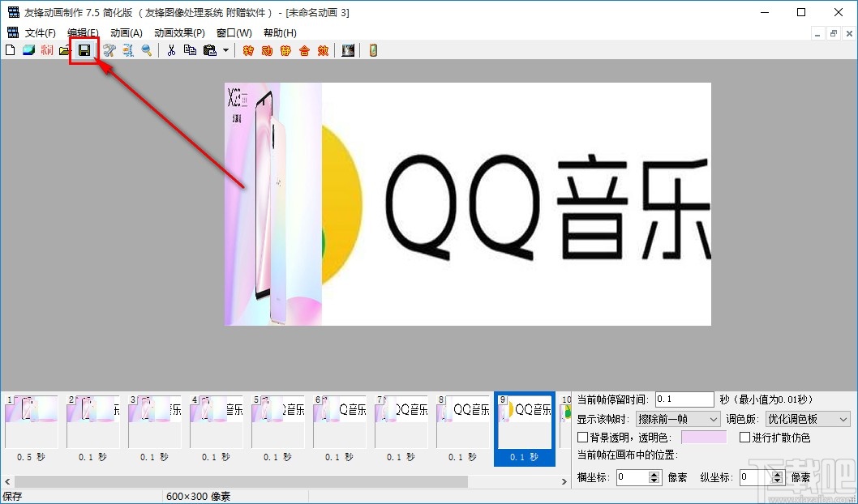Click the red 静 toolbar icon
This screenshot has width=858, height=504.
click(x=285, y=50)
